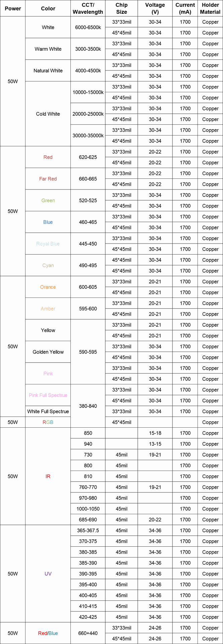
Task: Click the Golden Yellow color cell
Action: [48, 352]
